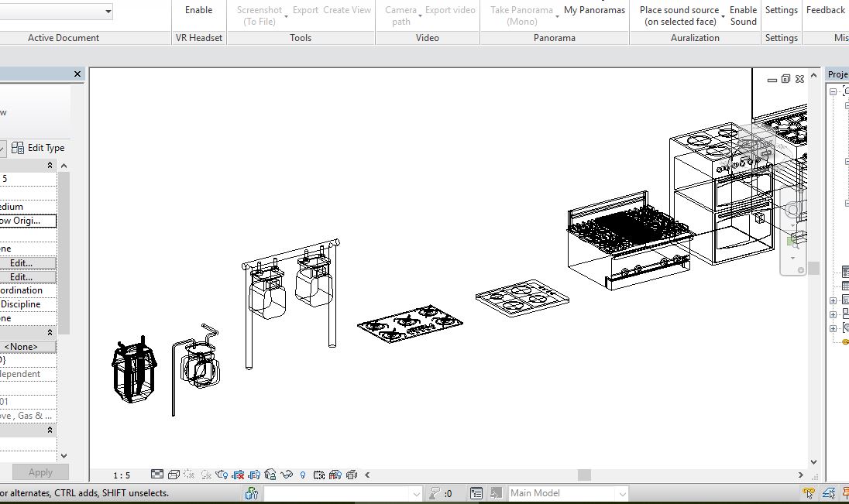Click the Editing Requests icon
The height and width of the screenshot is (504, 849).
(435, 493)
